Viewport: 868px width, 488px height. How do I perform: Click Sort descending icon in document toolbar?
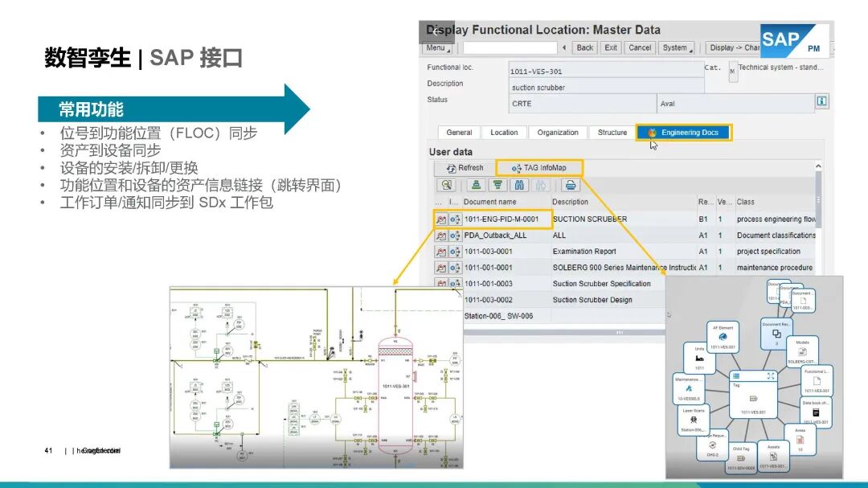497,185
